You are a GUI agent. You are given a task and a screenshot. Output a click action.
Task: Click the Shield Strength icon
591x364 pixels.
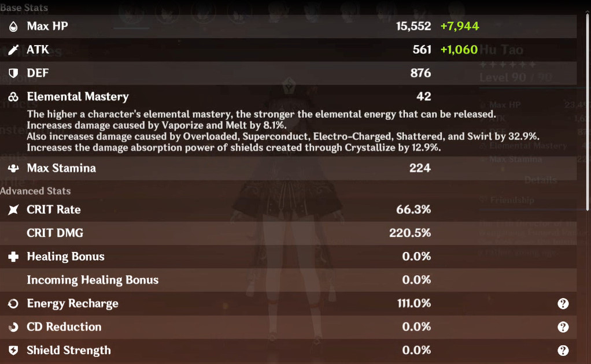pos(13,351)
